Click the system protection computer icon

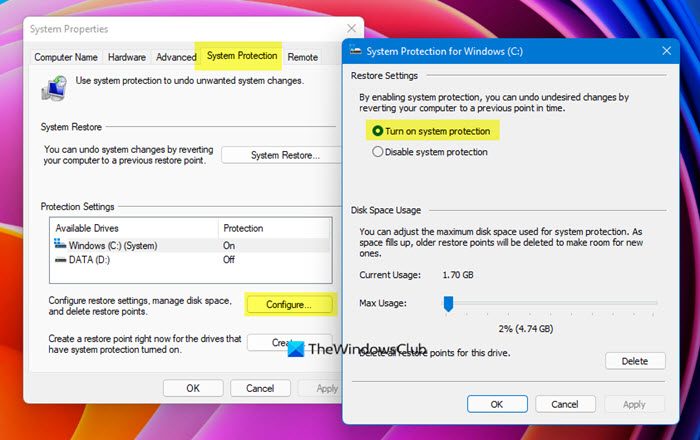[x=54, y=87]
